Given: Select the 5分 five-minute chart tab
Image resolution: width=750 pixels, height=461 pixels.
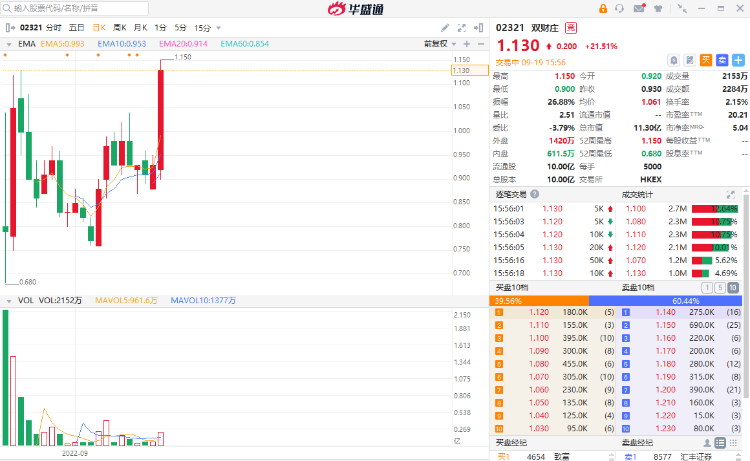Looking at the screenshot, I should (180, 28).
